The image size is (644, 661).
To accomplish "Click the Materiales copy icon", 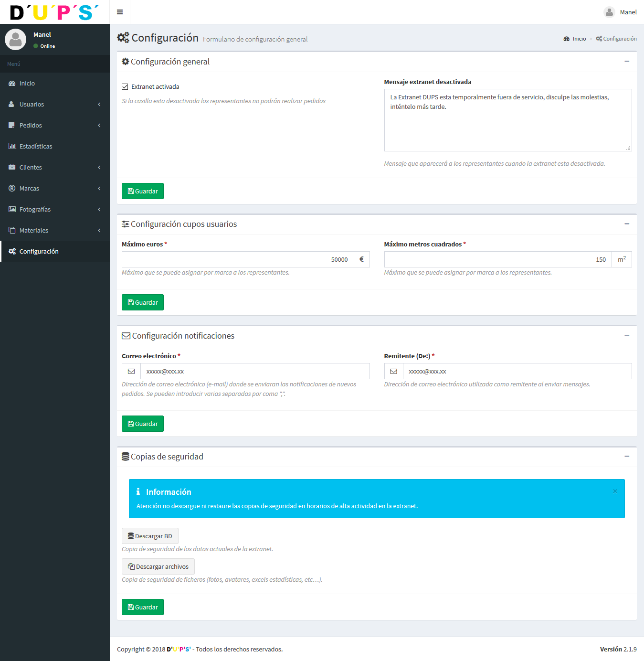I will 12,230.
